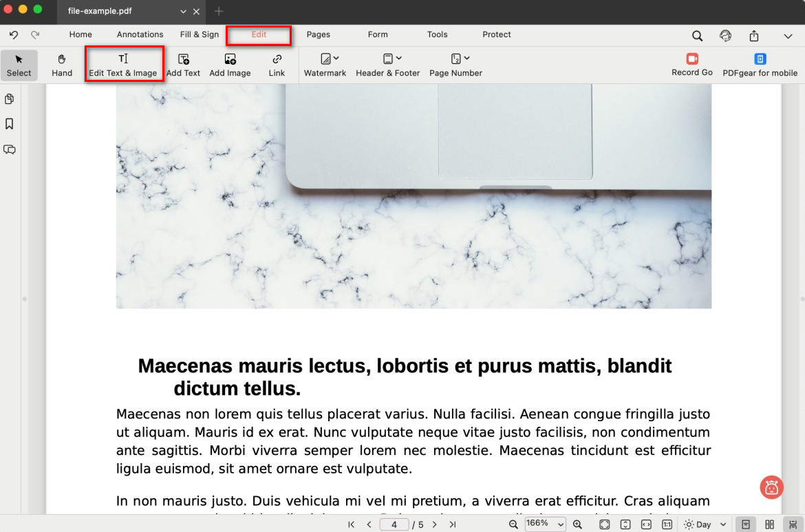Switch to the Edit tab
The width and height of the screenshot is (805, 532).
pyautogui.click(x=259, y=34)
